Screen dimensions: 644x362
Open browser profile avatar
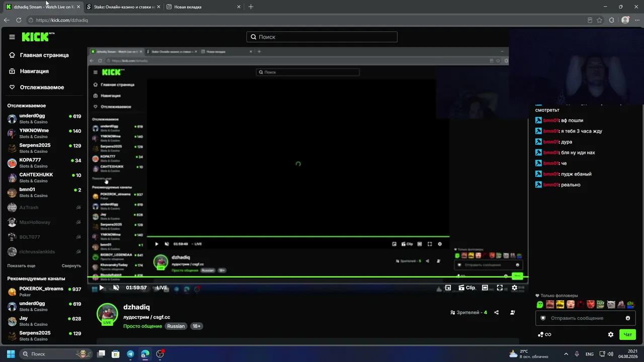pos(625,20)
